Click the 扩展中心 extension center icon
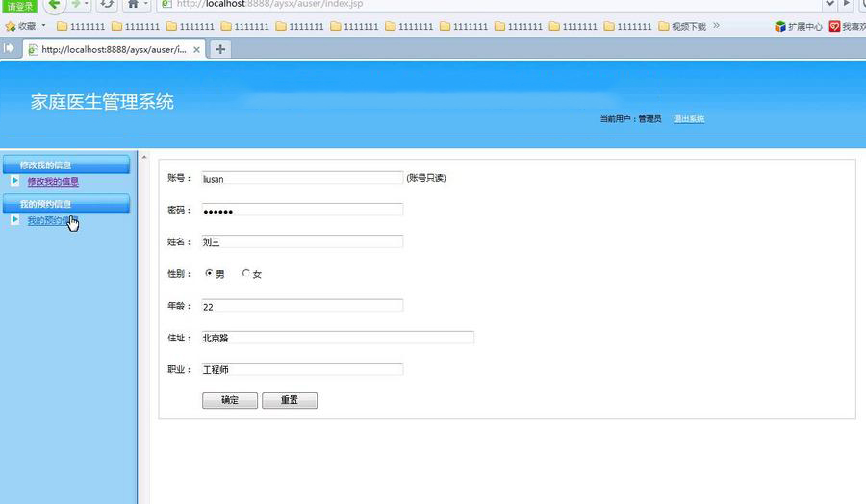The image size is (866, 504). tap(780, 26)
